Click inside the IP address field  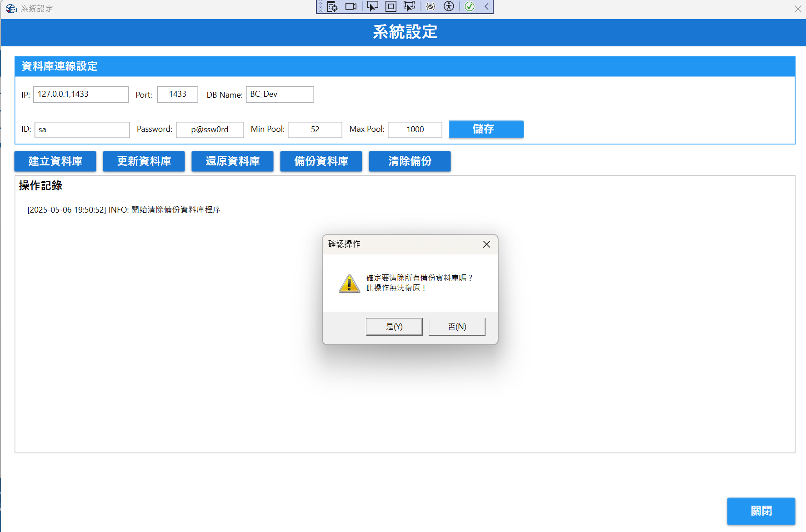[81, 94]
